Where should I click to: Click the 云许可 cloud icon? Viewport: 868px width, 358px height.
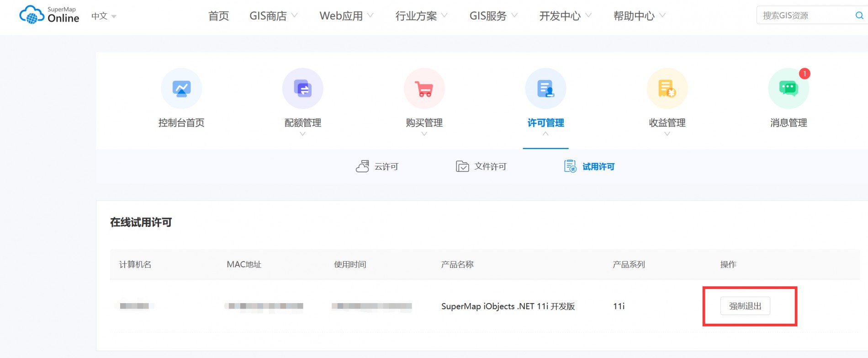(362, 166)
